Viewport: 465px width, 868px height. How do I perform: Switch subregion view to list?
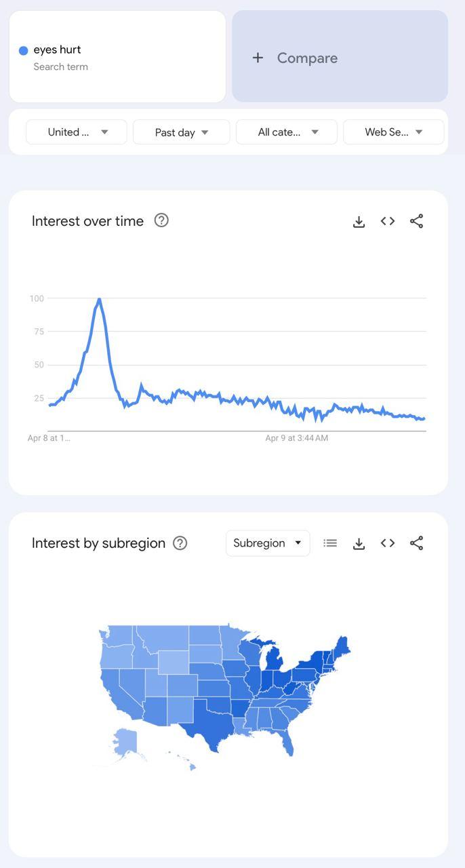330,543
